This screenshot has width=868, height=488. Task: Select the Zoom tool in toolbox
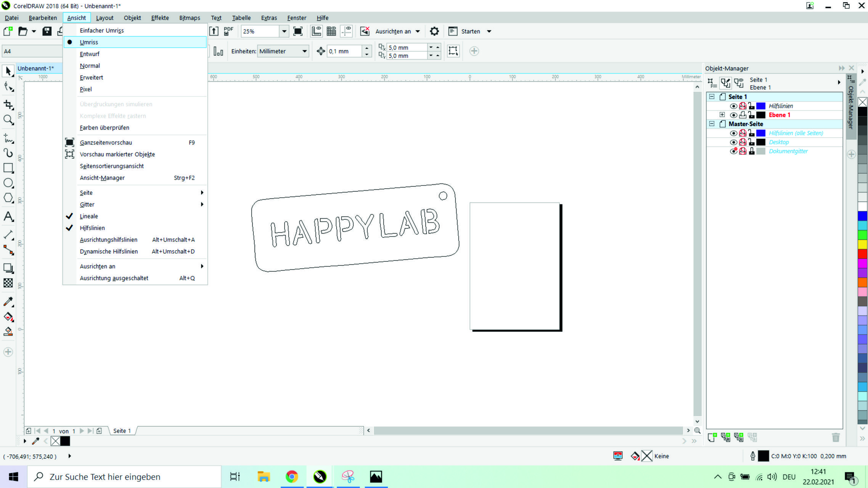pyautogui.click(x=8, y=120)
